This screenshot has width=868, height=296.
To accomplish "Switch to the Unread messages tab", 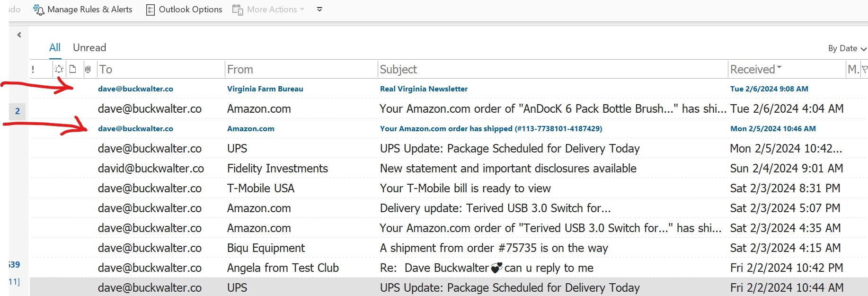I will [x=89, y=47].
